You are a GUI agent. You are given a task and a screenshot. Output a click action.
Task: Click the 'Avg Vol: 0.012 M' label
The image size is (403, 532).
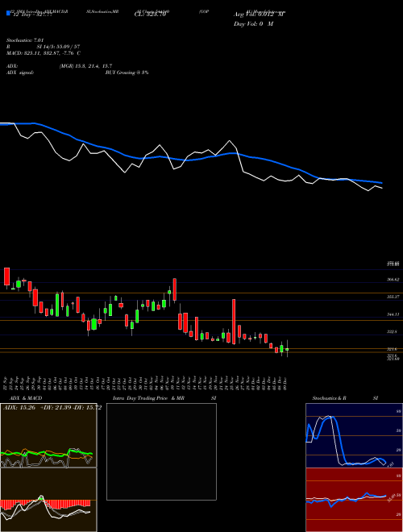[x=260, y=15]
